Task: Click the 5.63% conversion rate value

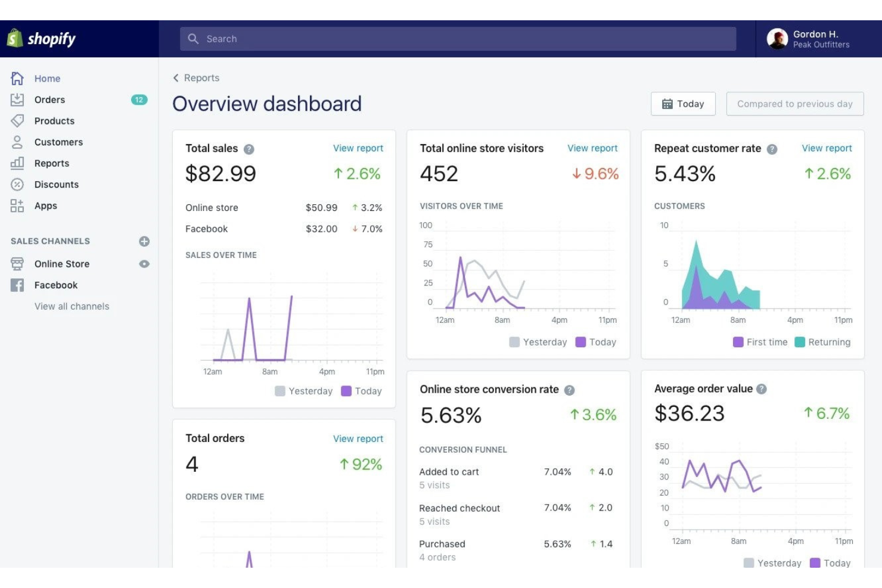Action: (x=451, y=415)
